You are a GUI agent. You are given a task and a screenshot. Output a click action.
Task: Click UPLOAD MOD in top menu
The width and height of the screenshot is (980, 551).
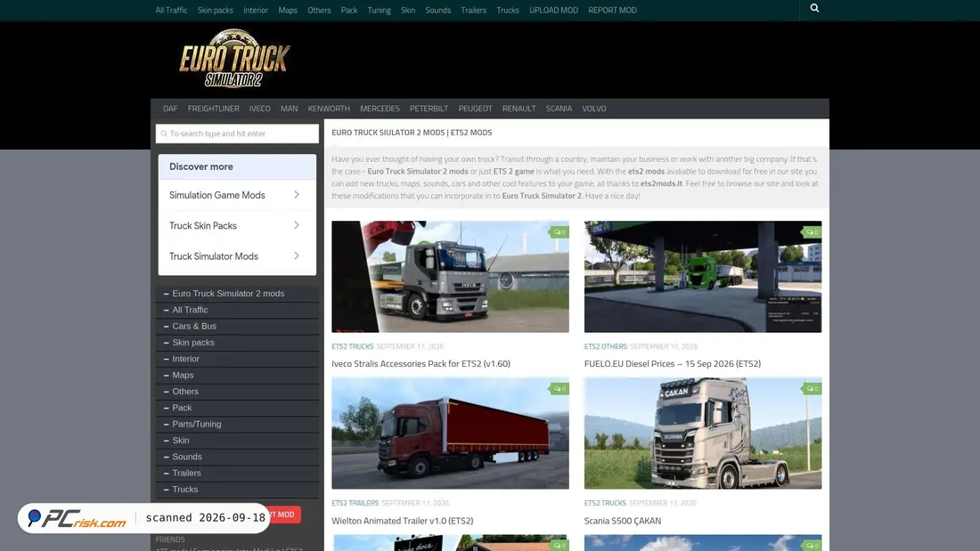coord(553,10)
